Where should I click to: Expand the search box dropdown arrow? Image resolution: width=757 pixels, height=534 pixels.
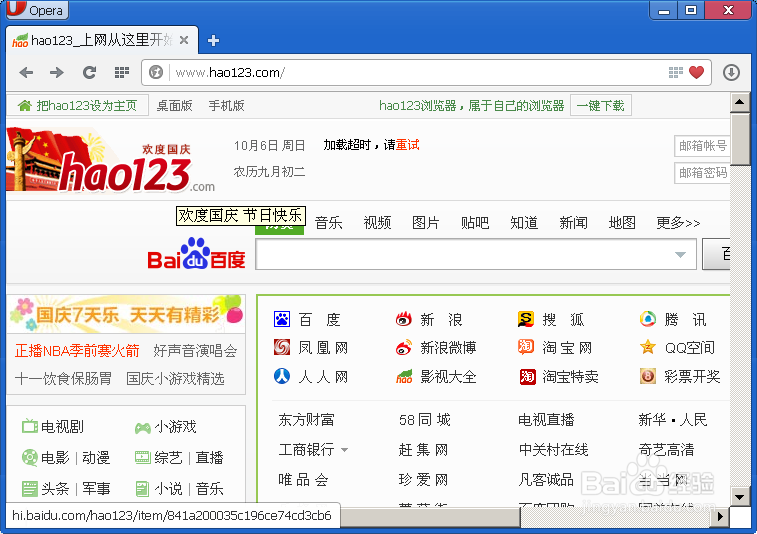(x=680, y=254)
